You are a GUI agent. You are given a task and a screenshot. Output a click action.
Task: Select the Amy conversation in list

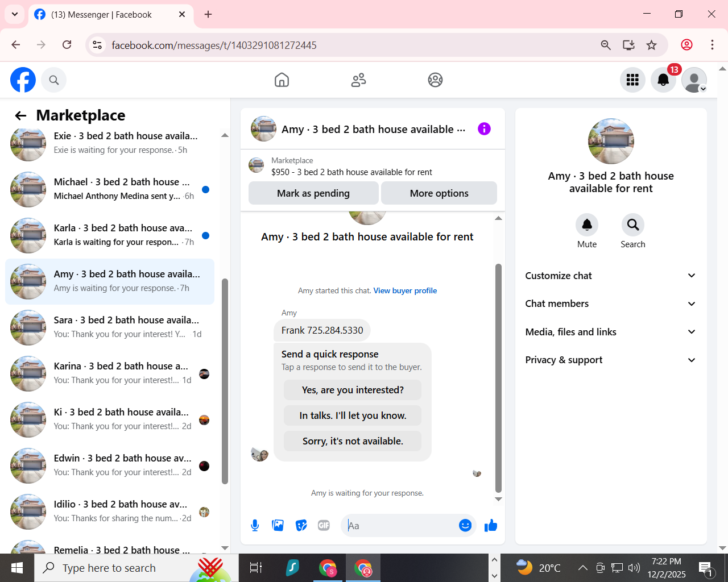click(110, 281)
